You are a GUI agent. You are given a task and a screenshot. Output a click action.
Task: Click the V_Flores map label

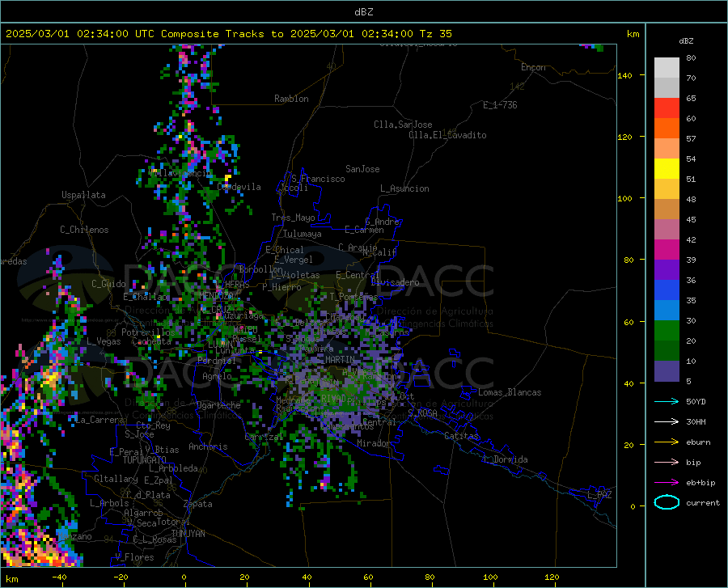click(x=134, y=557)
